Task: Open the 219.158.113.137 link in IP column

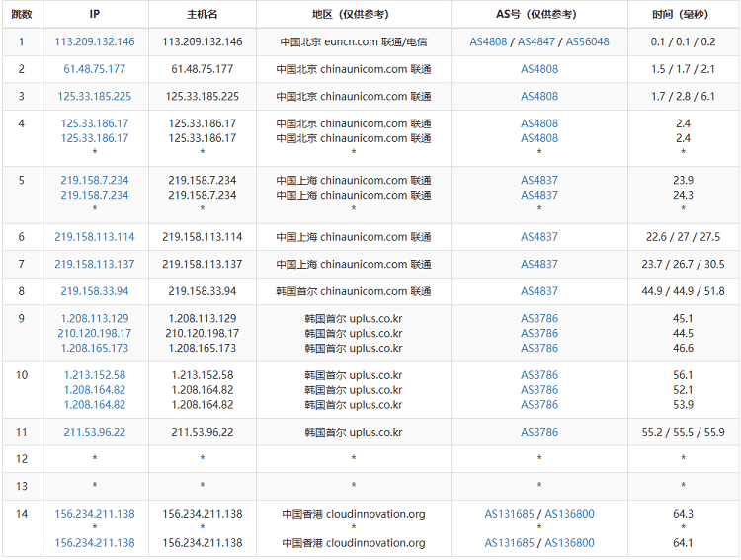Action: point(95,264)
